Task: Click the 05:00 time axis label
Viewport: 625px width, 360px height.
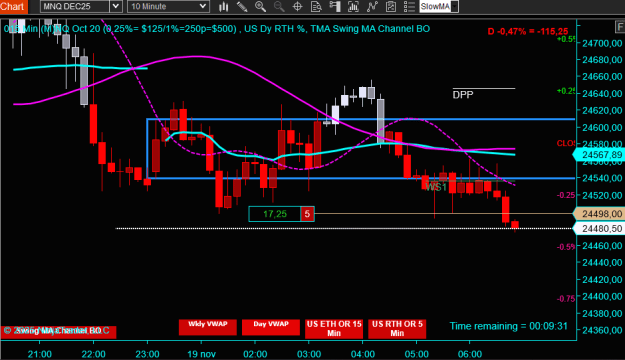Action: tap(417, 354)
